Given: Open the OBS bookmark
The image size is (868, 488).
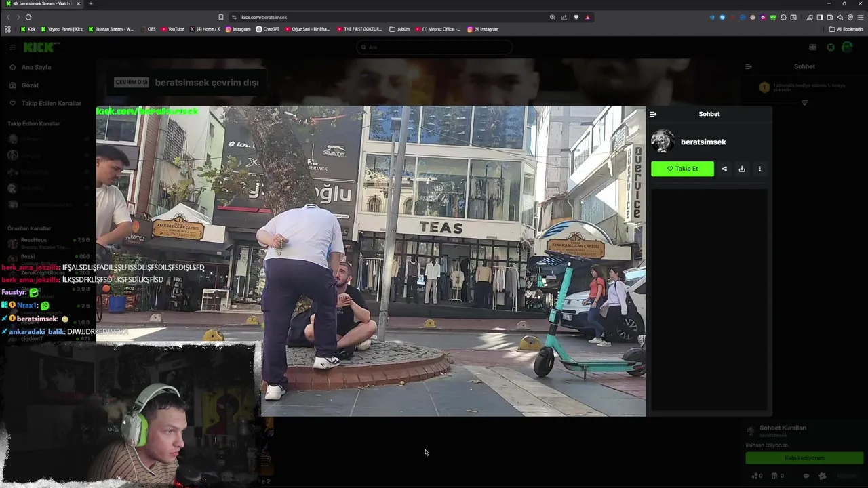Looking at the screenshot, I should click(x=148, y=29).
